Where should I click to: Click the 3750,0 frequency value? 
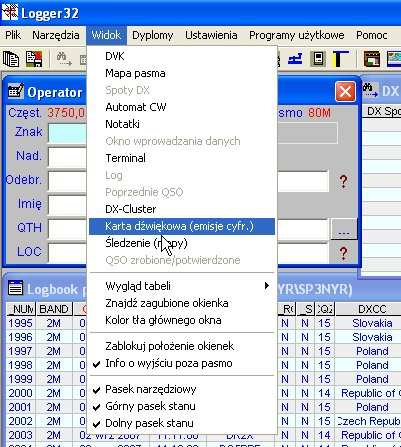click(66, 113)
